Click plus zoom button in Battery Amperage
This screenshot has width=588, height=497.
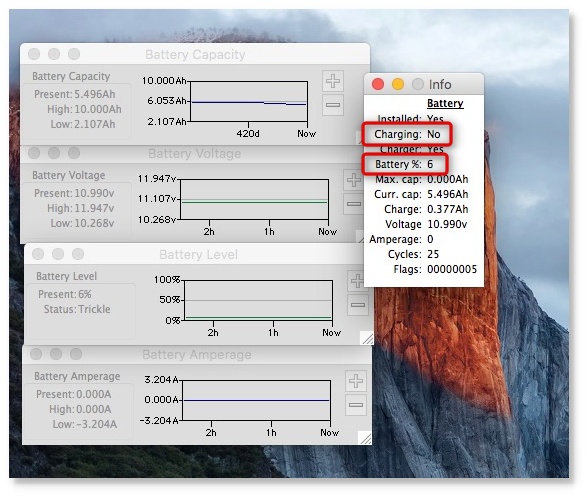356,381
